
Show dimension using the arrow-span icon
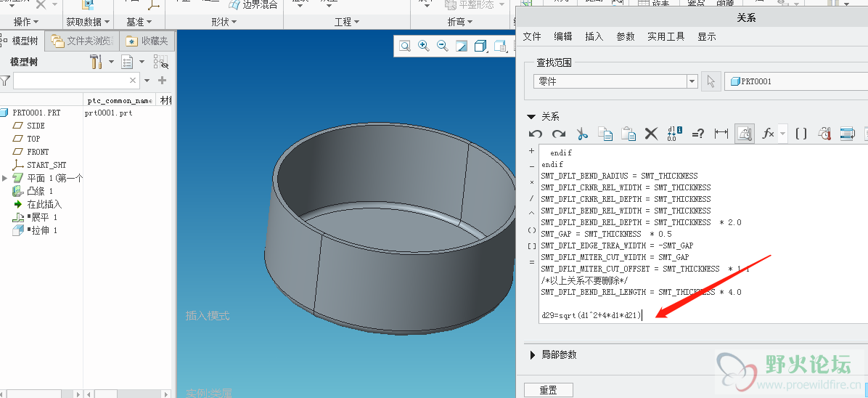(721, 134)
